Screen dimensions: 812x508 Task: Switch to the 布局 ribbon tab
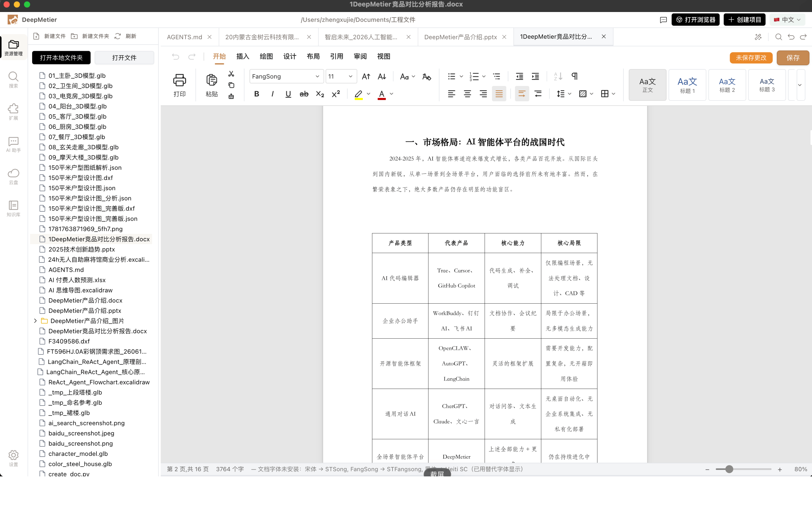click(313, 56)
